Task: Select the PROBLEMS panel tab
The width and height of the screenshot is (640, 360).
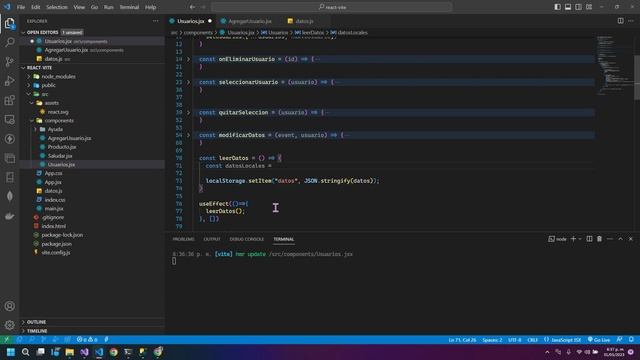Action: click(183, 239)
